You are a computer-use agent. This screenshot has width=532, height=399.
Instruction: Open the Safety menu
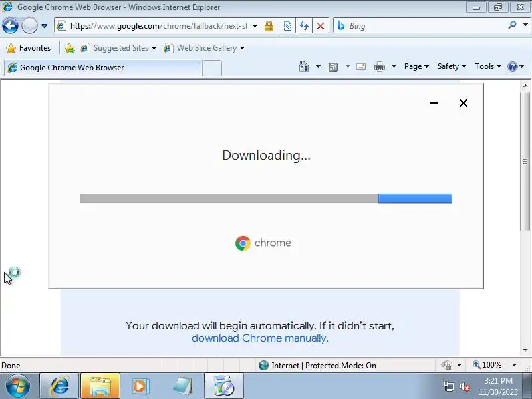coord(452,66)
